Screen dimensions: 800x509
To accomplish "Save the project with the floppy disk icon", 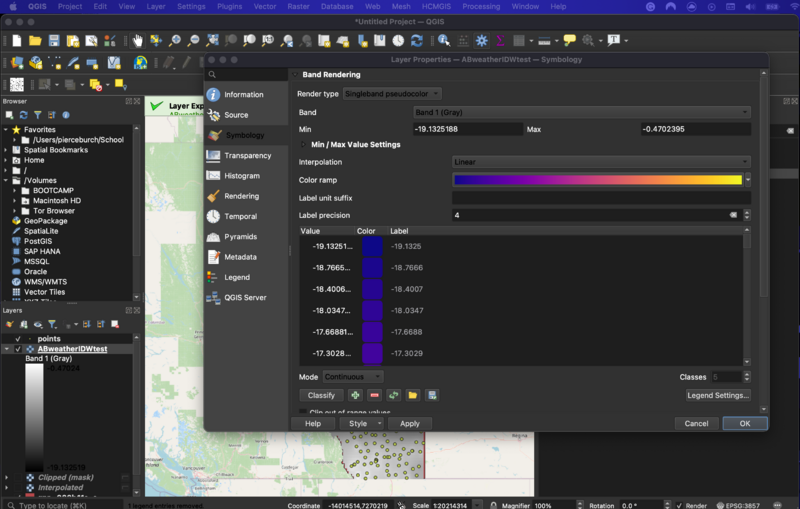I will pos(54,41).
